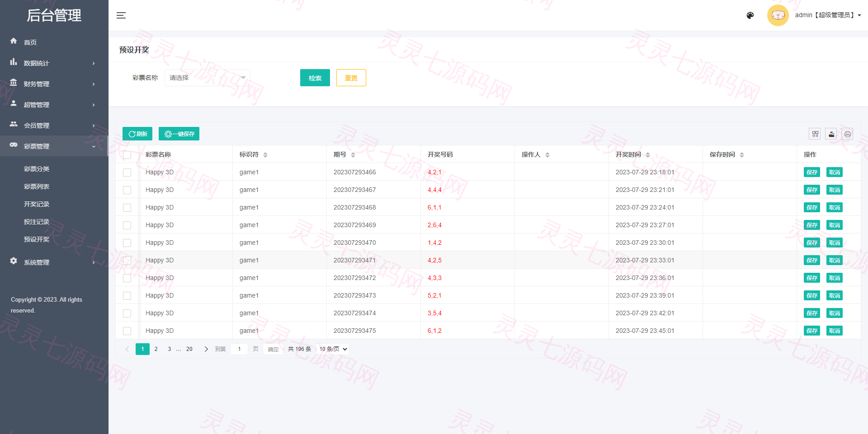The width and height of the screenshot is (868, 434).
Task: Check the row for period 202307293466
Action: pyautogui.click(x=127, y=173)
